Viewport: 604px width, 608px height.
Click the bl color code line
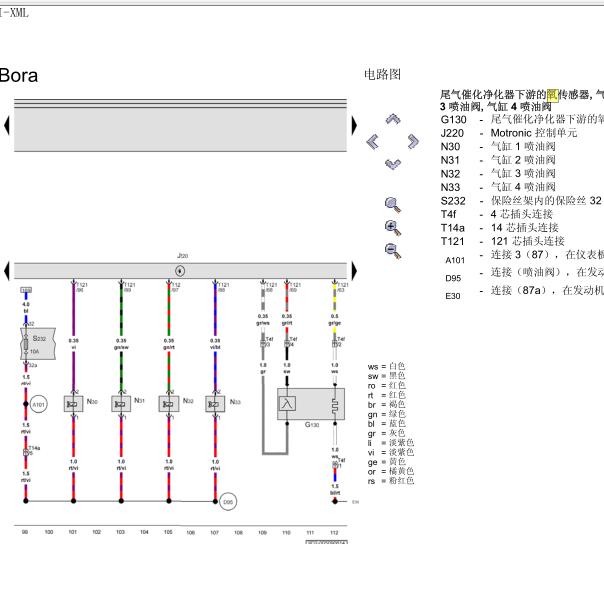tap(386, 424)
